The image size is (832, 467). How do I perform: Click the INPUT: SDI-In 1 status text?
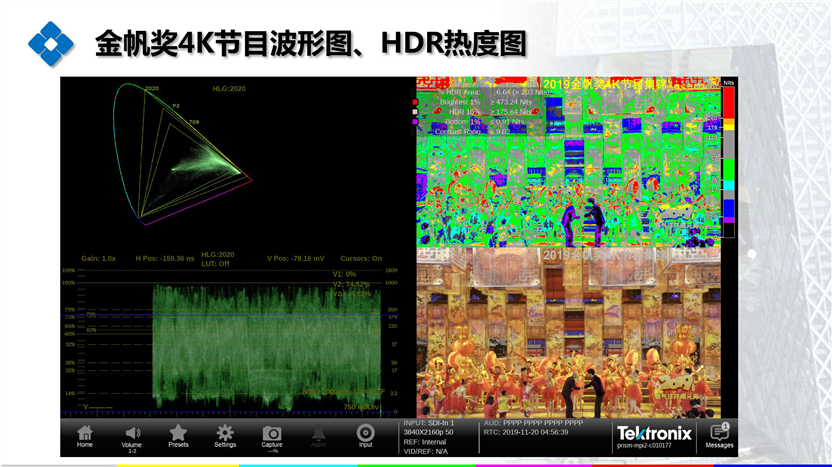(x=426, y=423)
